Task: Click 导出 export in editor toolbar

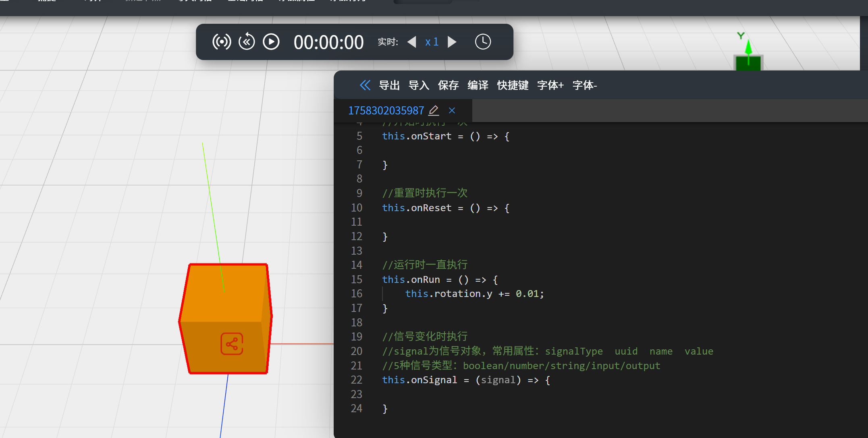Action: tap(389, 85)
